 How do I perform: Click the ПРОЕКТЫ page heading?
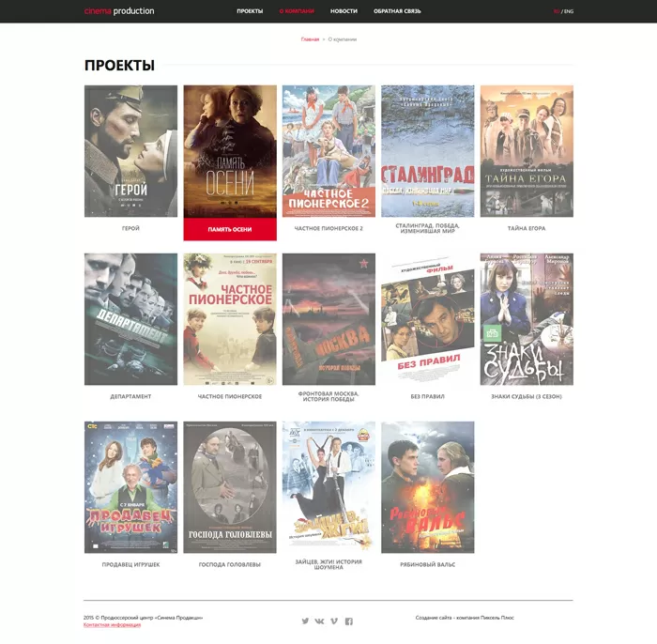click(119, 65)
